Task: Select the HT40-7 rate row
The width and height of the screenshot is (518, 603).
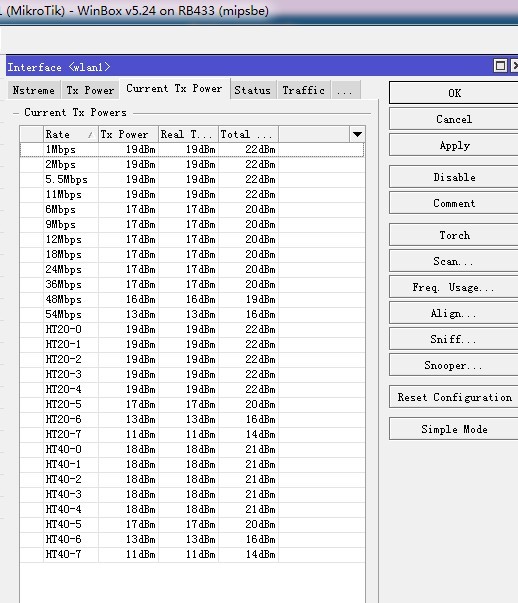Action: tap(192, 554)
